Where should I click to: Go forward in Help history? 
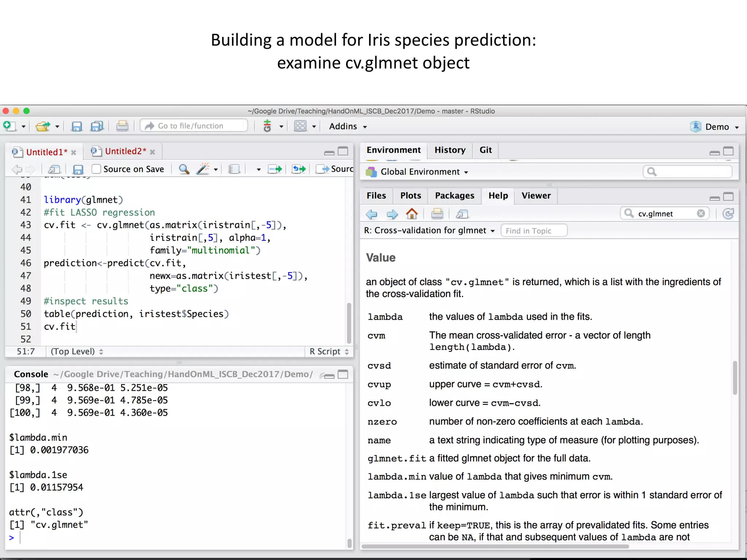pyautogui.click(x=392, y=214)
